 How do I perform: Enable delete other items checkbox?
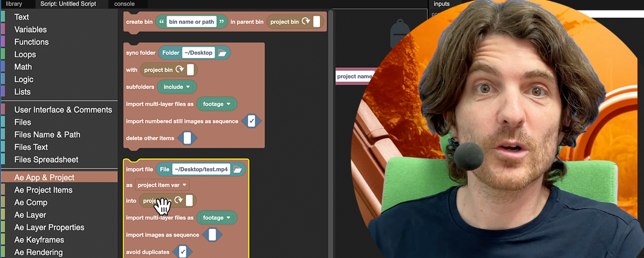[x=187, y=138]
